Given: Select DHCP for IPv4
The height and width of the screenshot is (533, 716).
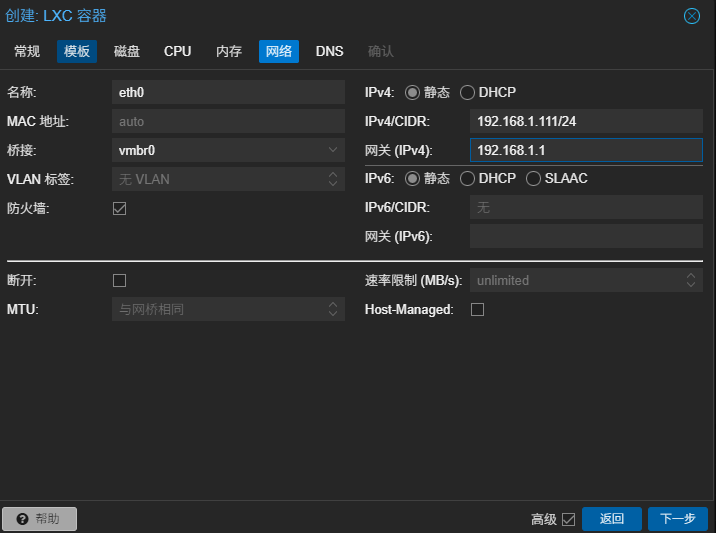Looking at the screenshot, I should coord(467,93).
